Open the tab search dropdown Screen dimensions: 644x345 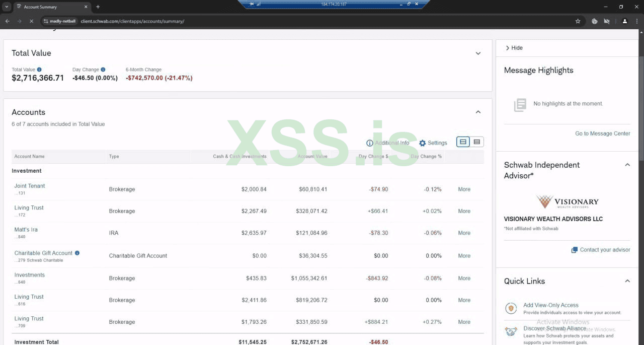click(x=7, y=7)
